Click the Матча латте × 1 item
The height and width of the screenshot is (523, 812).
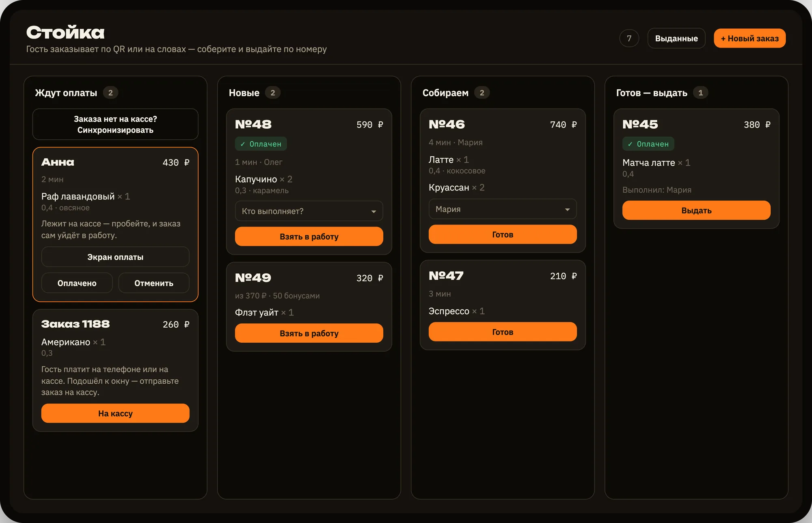click(657, 163)
